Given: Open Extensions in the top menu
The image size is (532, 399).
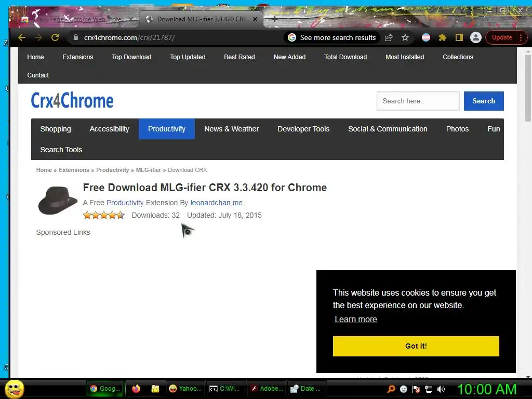Looking at the screenshot, I should tap(78, 57).
